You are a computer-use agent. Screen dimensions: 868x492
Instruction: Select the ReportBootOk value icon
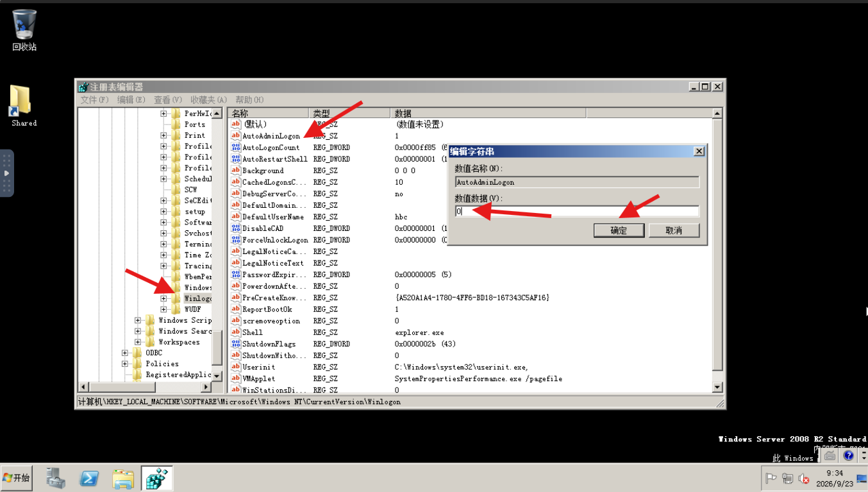(x=236, y=309)
